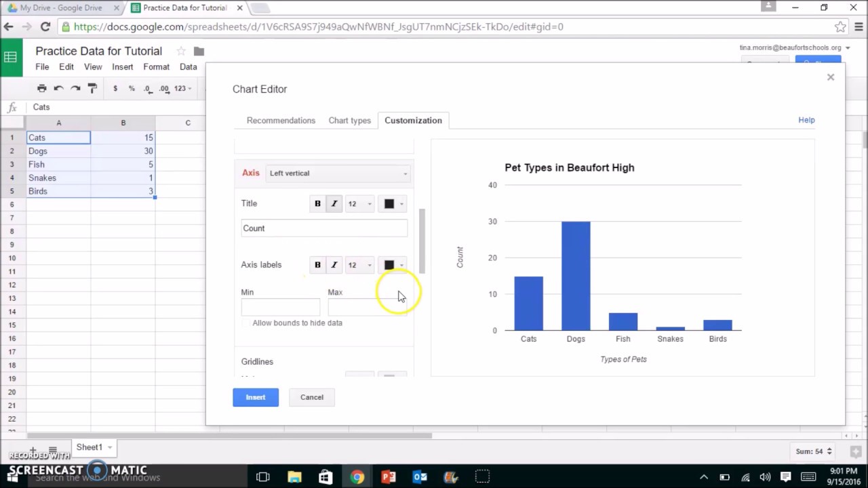The image size is (868, 488).
Task: Select the Paint format roller icon
Action: click(93, 88)
